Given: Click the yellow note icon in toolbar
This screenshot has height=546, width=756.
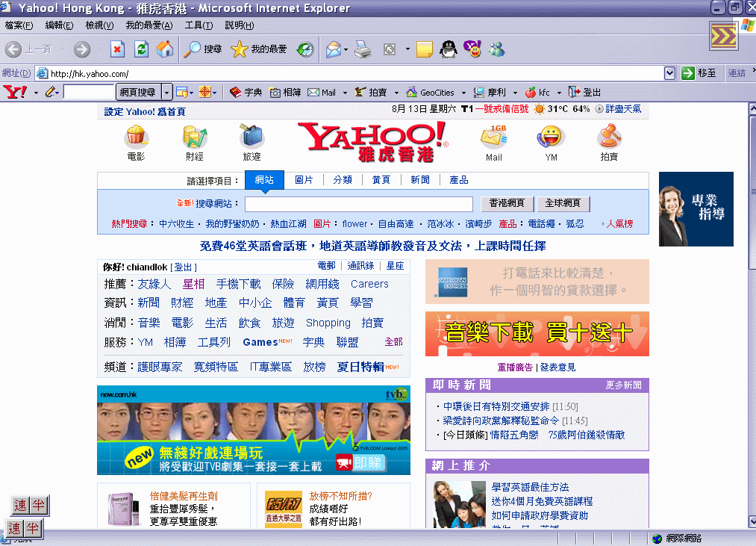Looking at the screenshot, I should (425, 49).
